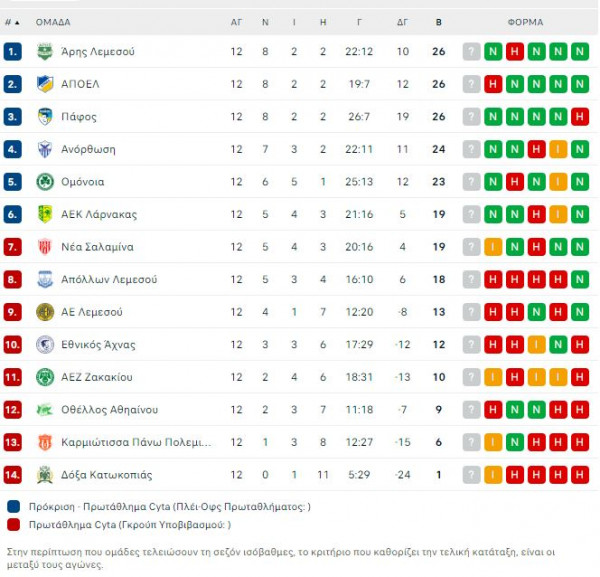This screenshot has width=600, height=577.
Task: Click Άρης Λεμεσού's red H loss badge
Action: tap(515, 51)
